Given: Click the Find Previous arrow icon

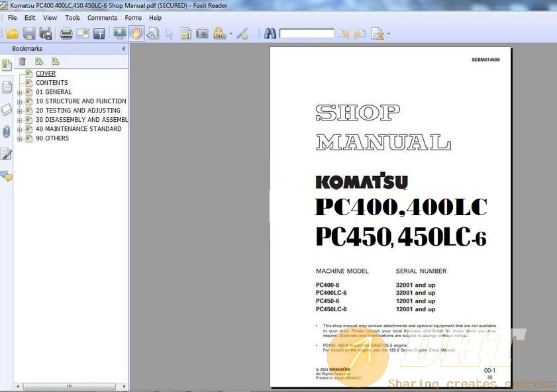Looking at the screenshot, I should (x=343, y=34).
